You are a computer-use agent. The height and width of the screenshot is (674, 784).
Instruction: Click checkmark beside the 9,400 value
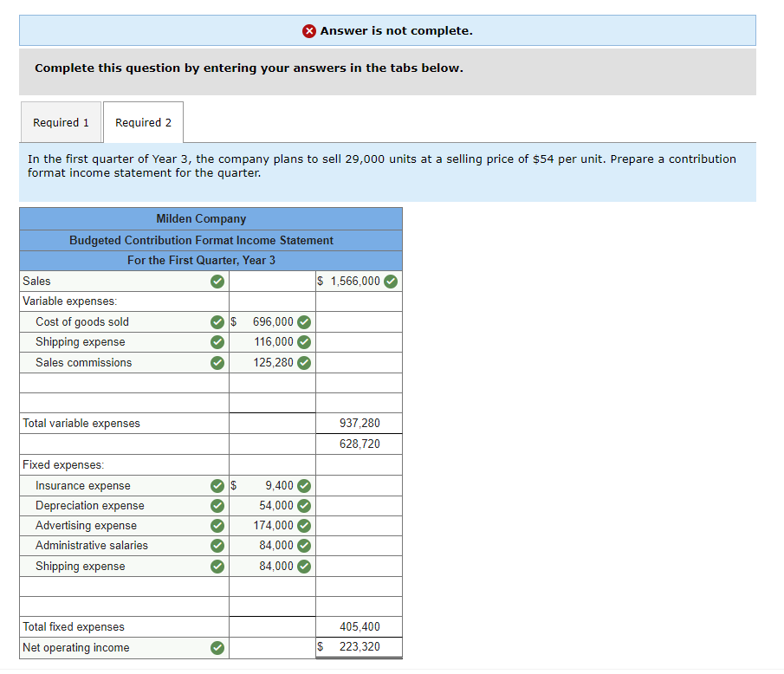tap(304, 485)
